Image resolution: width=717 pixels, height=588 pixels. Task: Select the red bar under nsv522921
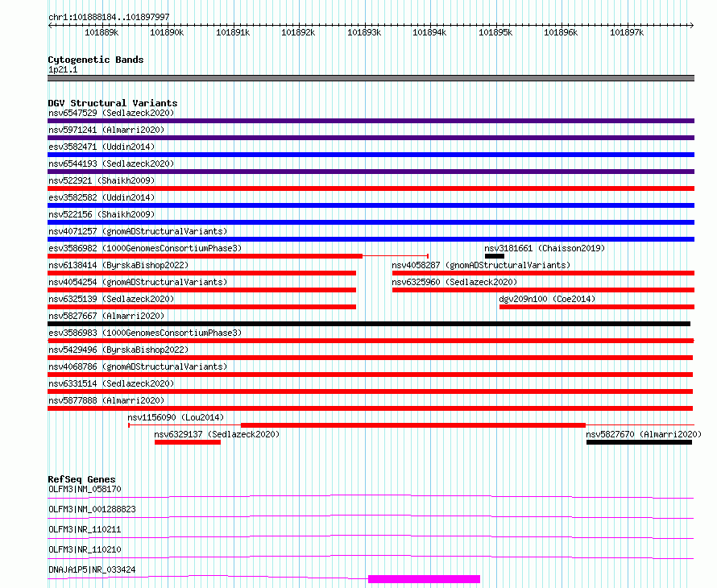[371, 188]
